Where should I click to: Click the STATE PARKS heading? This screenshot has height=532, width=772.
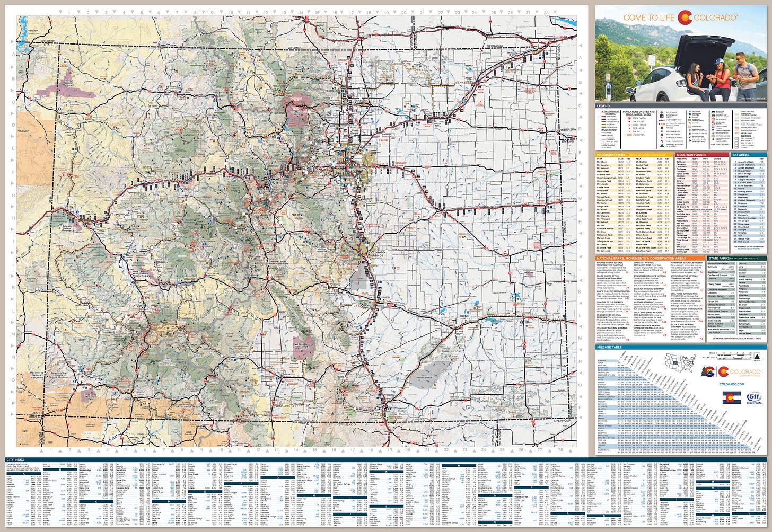[x=719, y=258]
